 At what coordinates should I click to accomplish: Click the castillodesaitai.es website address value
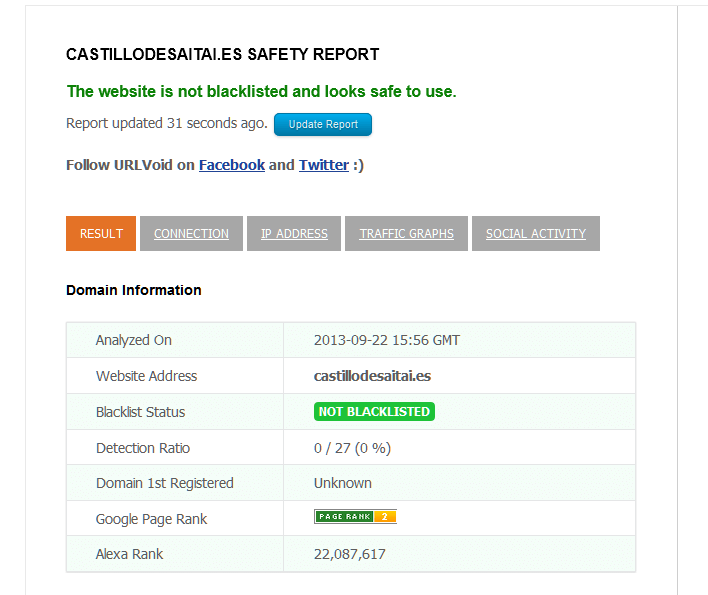(373, 376)
